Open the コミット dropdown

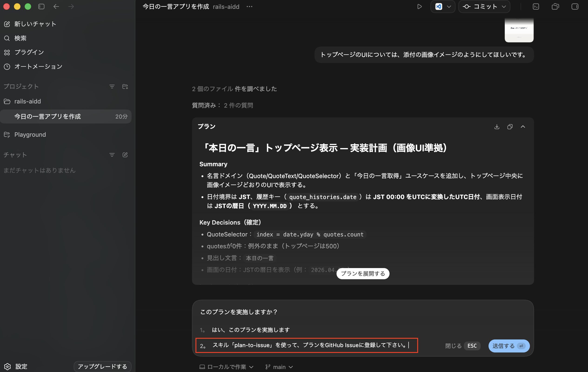coord(484,7)
